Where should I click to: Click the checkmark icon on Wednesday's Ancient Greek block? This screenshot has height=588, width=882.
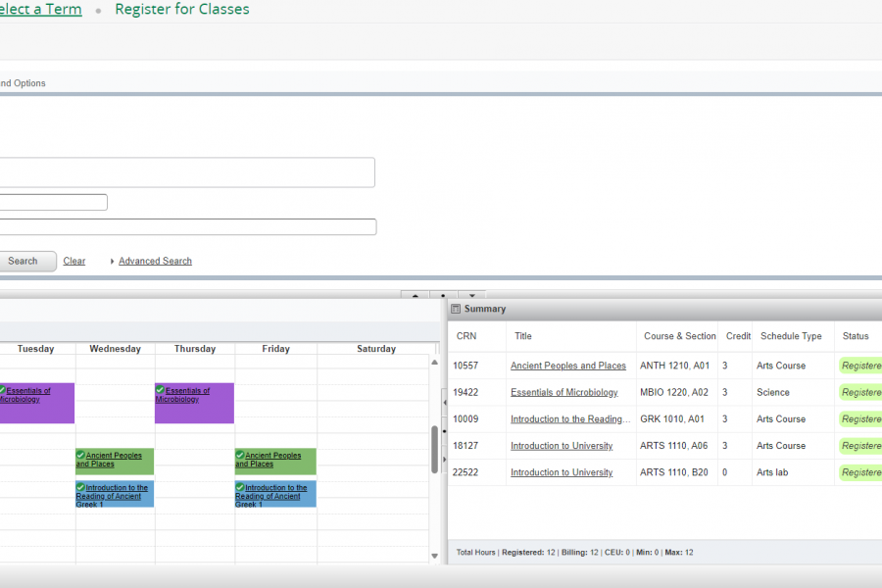point(80,487)
